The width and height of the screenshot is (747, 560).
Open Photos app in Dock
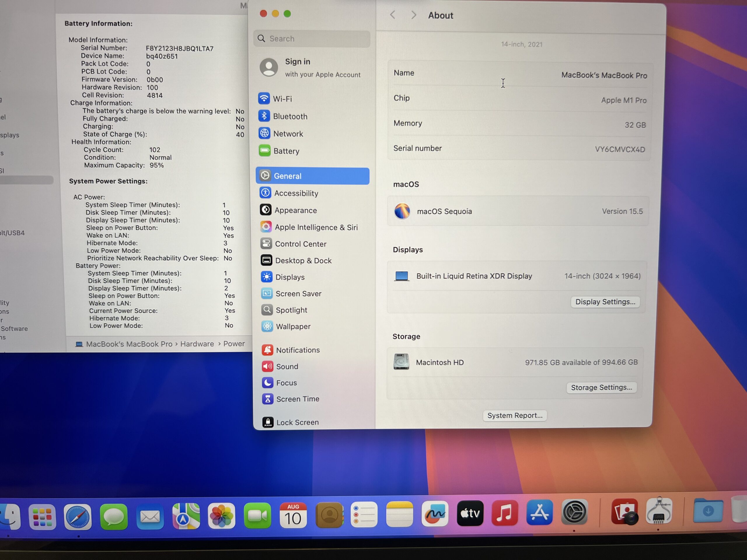click(x=221, y=515)
